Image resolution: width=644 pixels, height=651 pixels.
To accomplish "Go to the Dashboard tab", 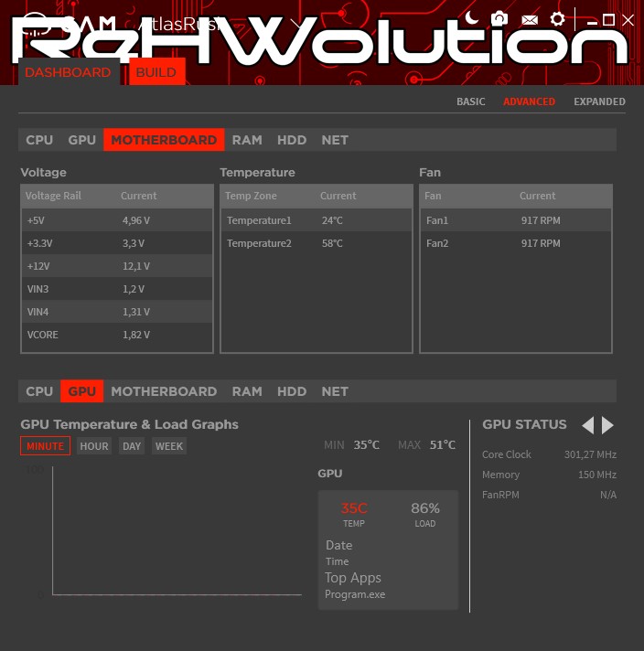I will [x=68, y=72].
